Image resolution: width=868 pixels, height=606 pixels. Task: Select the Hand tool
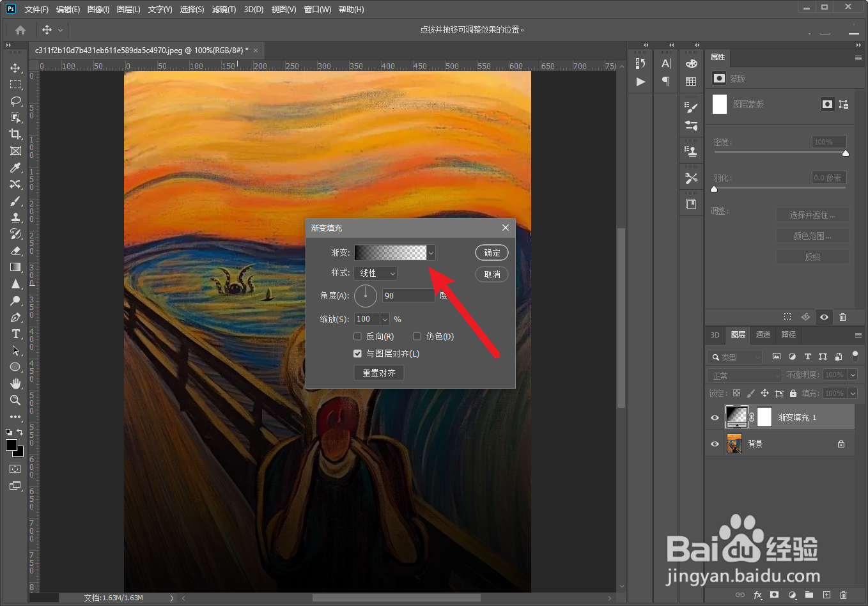pos(15,384)
